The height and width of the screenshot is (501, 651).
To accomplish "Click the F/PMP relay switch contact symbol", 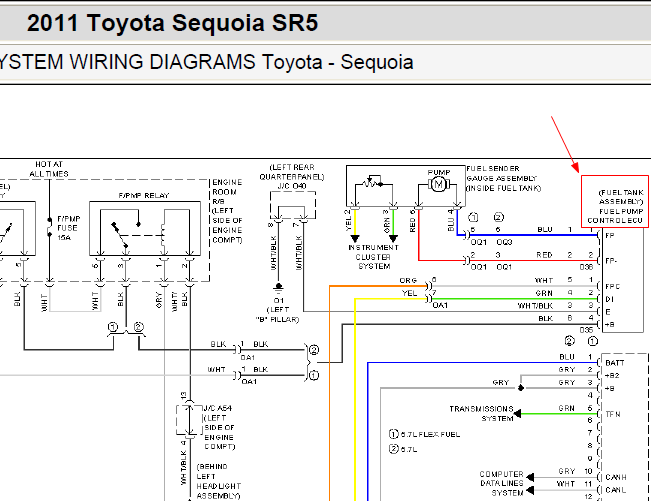I will (x=120, y=235).
